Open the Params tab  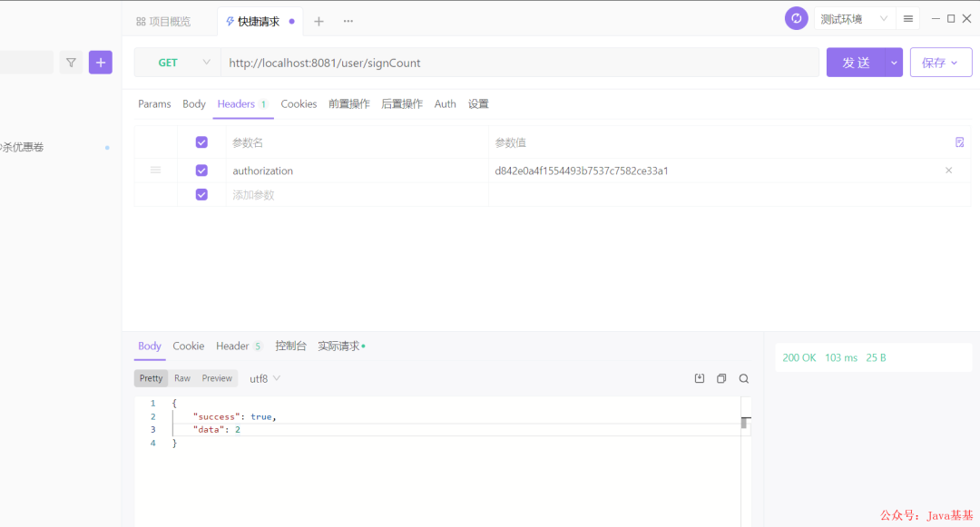[x=154, y=103]
